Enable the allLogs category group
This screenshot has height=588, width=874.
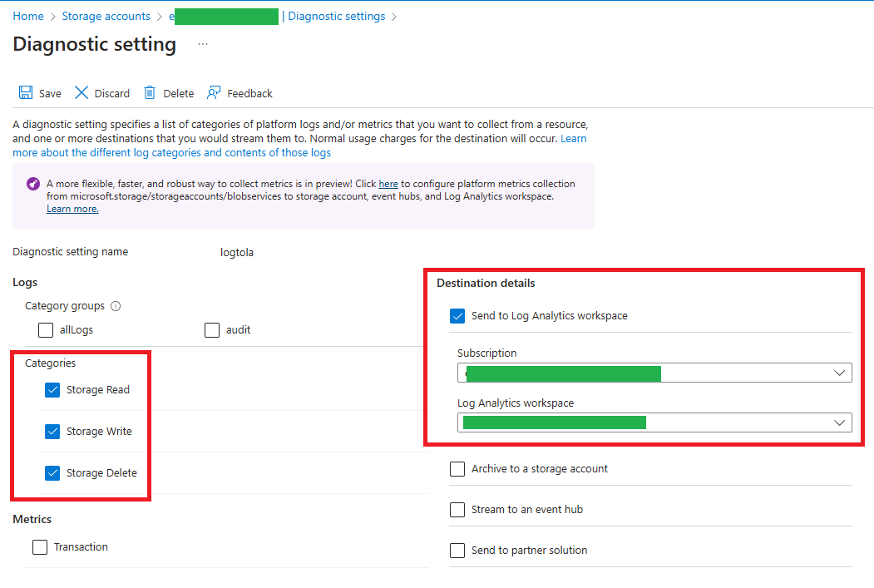tap(46, 330)
